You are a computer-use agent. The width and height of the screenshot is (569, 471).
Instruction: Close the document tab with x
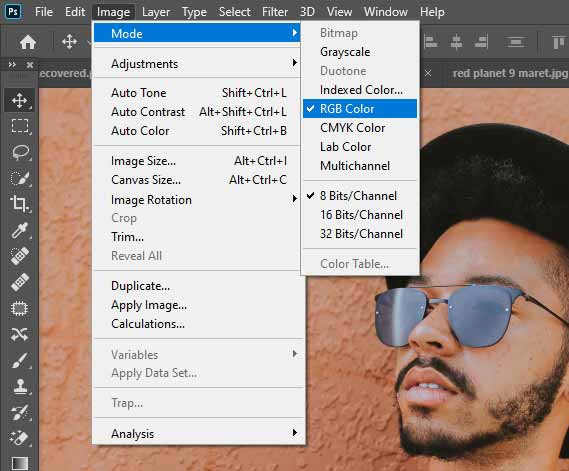point(428,73)
